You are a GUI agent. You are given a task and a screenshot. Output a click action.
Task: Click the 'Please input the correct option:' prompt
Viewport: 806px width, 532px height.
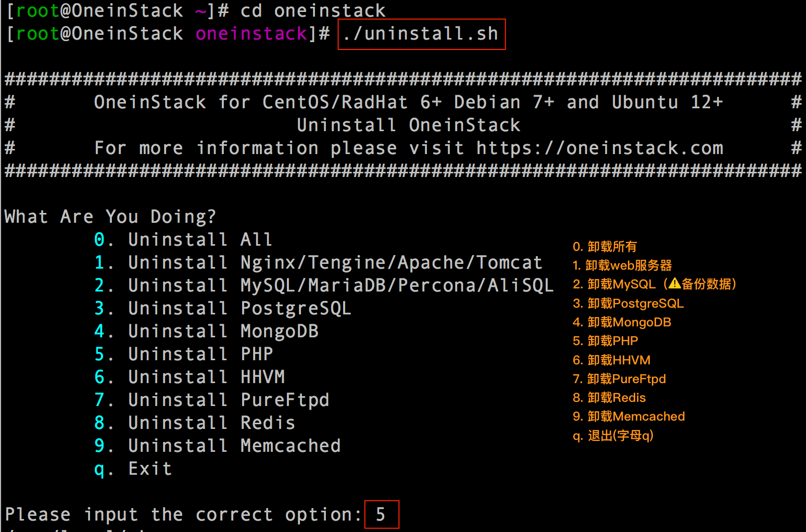(183, 515)
